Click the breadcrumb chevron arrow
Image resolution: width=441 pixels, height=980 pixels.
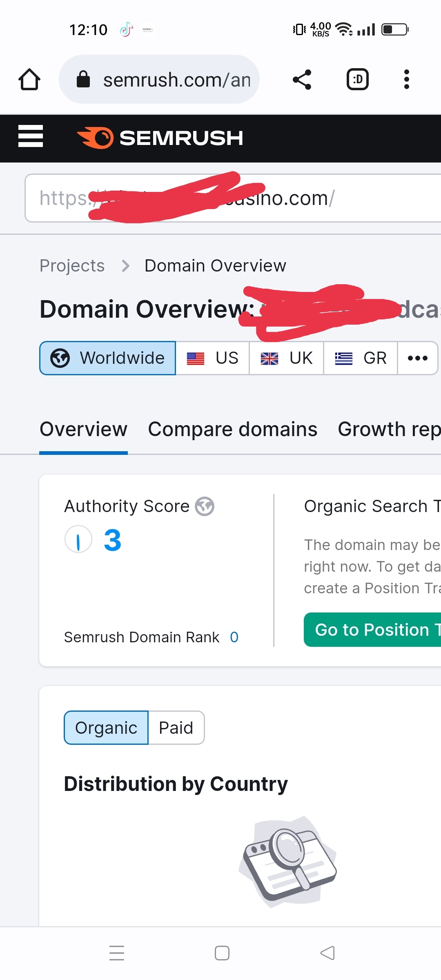coord(125,266)
